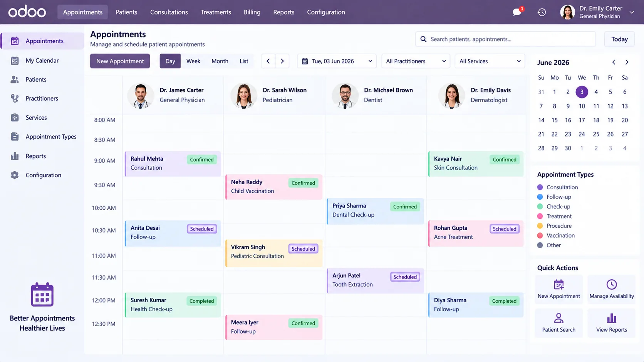
Task: Open Rahul Mehta Consultation appointment
Action: (x=173, y=163)
